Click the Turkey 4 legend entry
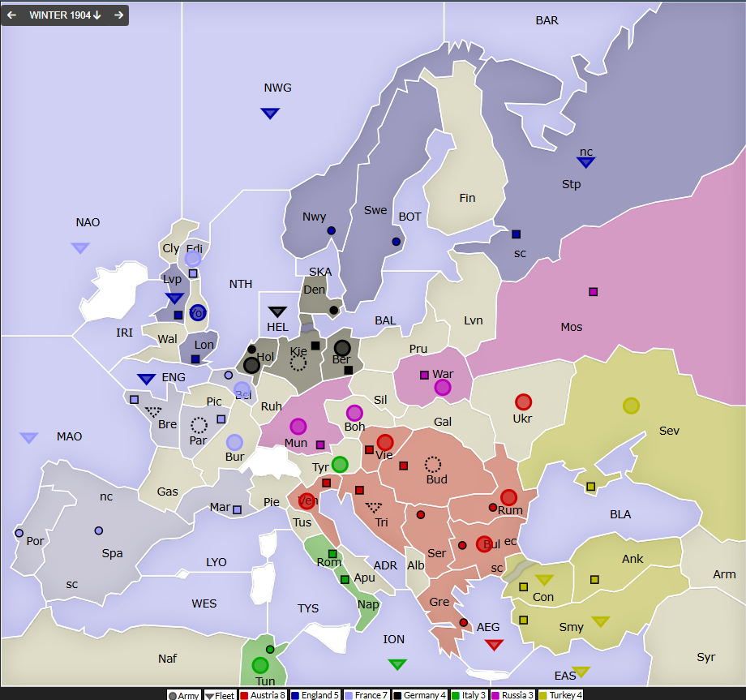 pyautogui.click(x=561, y=695)
